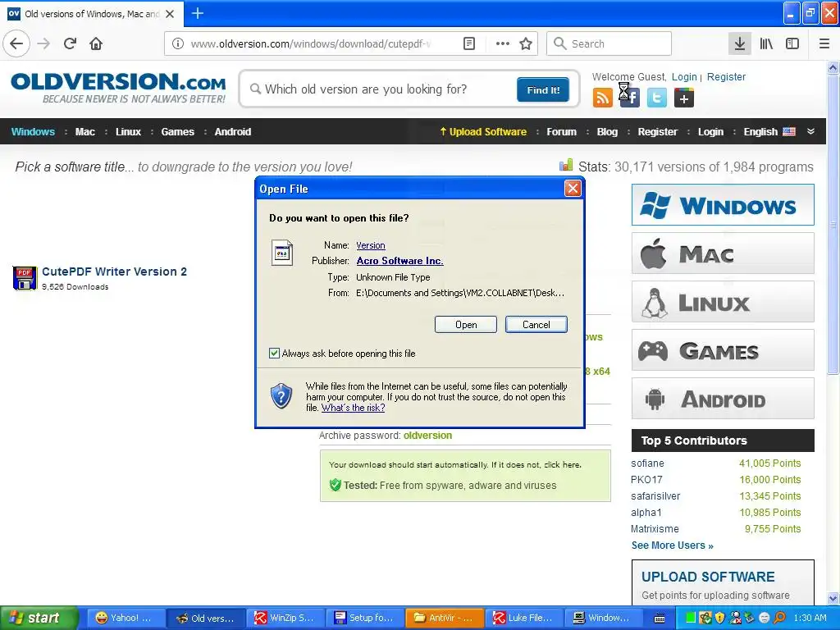Open the Acro Software Inc. publisher link
Screen dimensions: 840x630
click(x=399, y=261)
